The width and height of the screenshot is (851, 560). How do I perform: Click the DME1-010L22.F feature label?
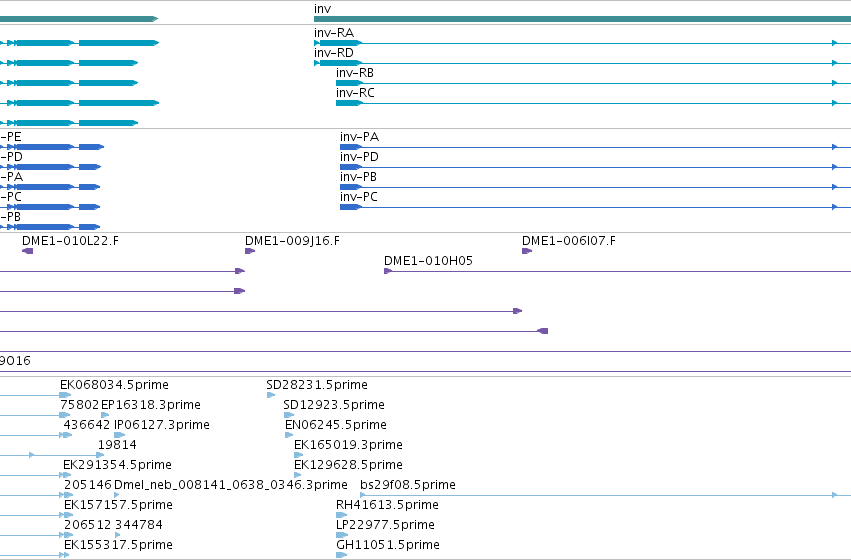click(x=70, y=241)
